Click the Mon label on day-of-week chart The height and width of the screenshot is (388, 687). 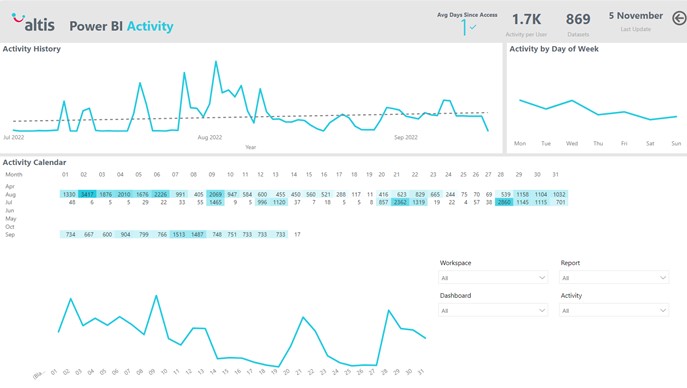[520, 143]
